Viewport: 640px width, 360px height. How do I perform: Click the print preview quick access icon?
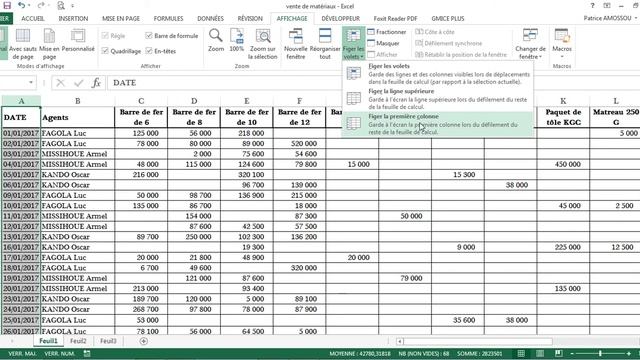(x=61, y=6)
